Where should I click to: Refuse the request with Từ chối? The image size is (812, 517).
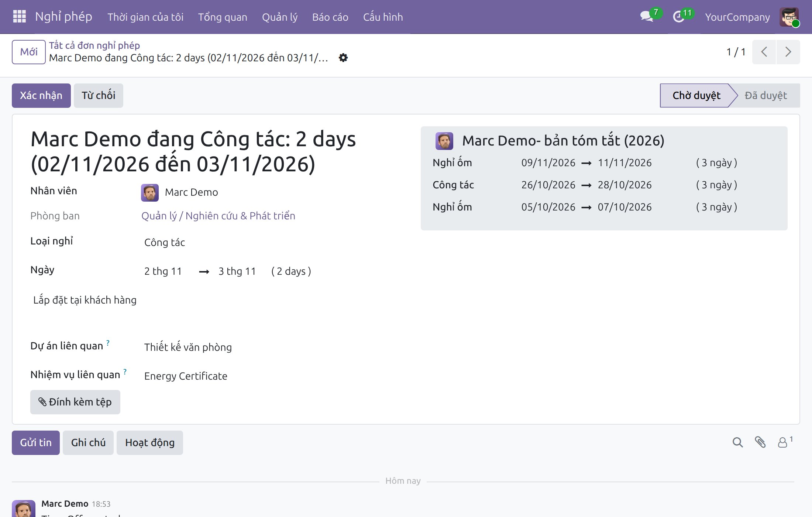click(x=98, y=95)
